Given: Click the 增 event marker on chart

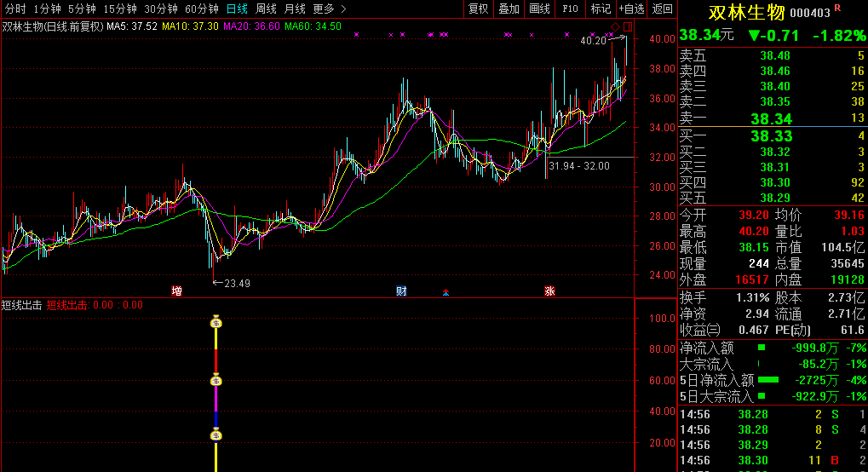Looking at the screenshot, I should (x=176, y=291).
